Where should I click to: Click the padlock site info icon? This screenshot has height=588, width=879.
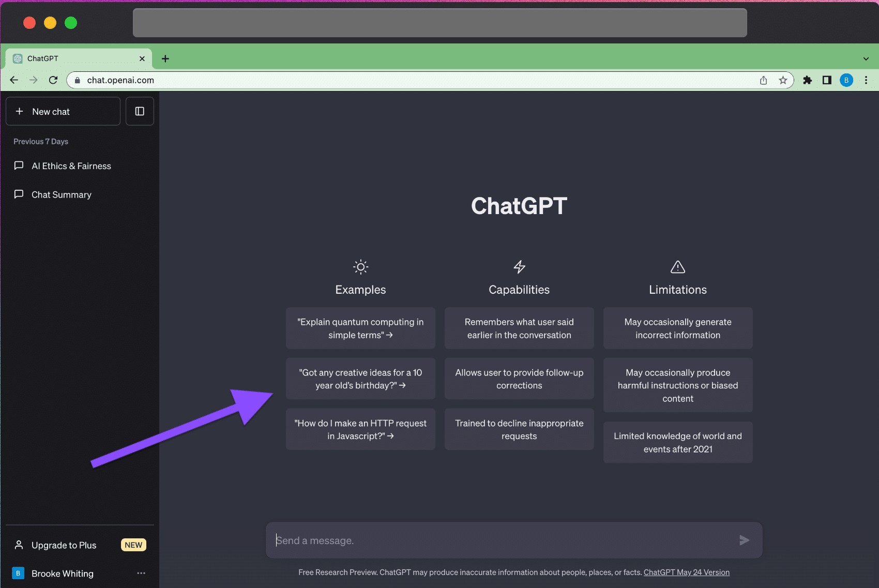point(77,80)
